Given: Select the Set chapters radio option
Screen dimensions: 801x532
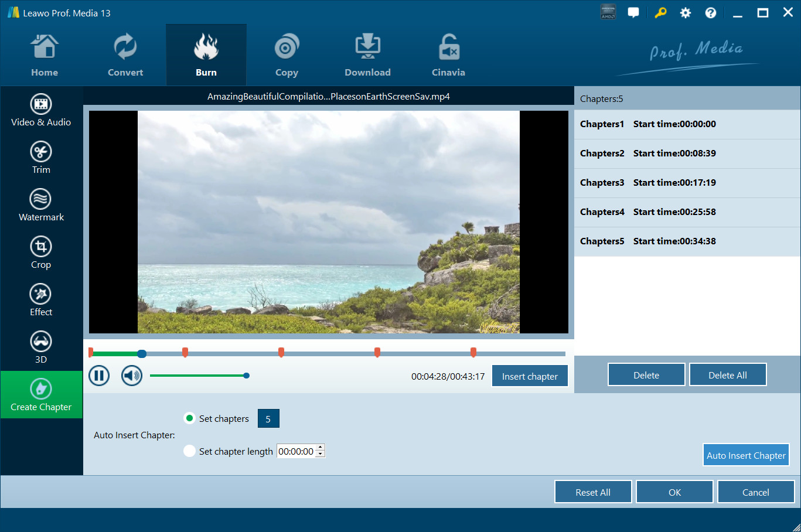Looking at the screenshot, I should [189, 418].
